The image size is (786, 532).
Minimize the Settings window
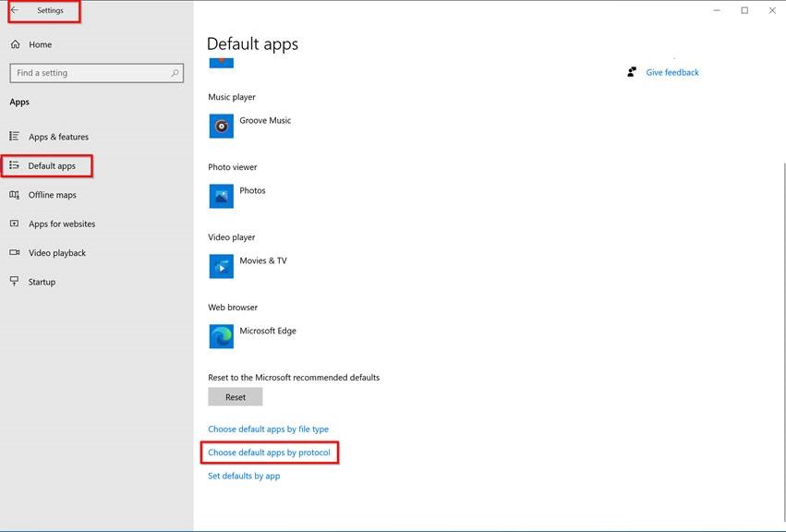click(717, 10)
